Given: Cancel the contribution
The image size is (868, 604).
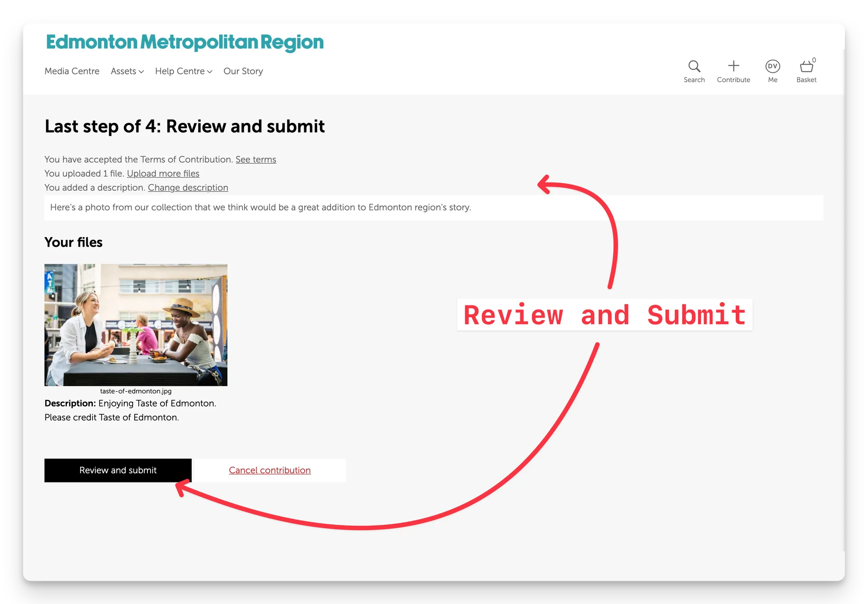Looking at the screenshot, I should (x=269, y=470).
